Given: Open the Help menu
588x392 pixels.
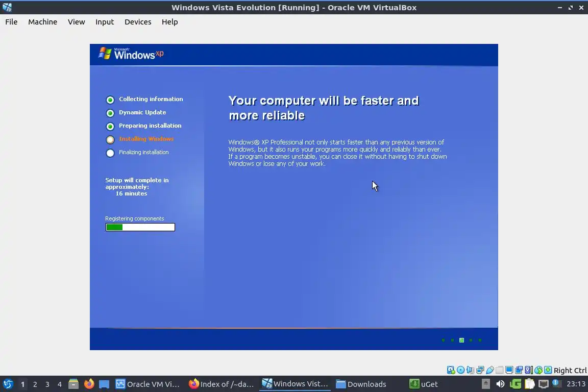Looking at the screenshot, I should click(169, 22).
